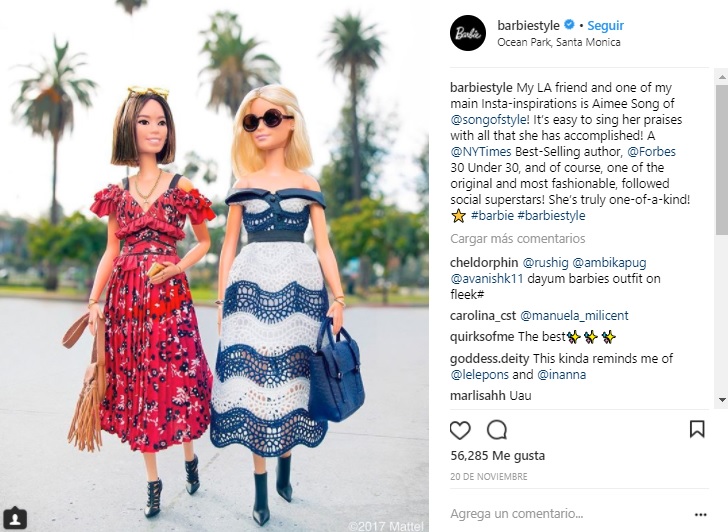Open the @songofstyle mention
This screenshot has height=532, width=728.
click(x=488, y=120)
